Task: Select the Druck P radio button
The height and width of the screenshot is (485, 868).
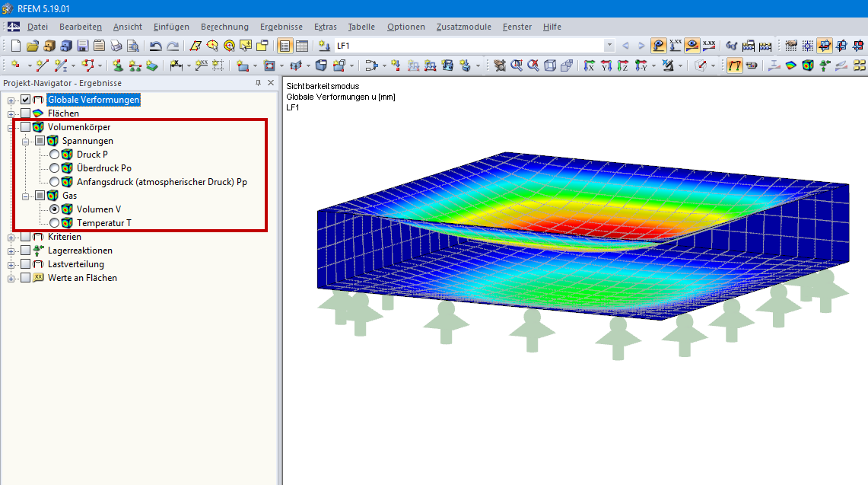Action: pyautogui.click(x=54, y=154)
